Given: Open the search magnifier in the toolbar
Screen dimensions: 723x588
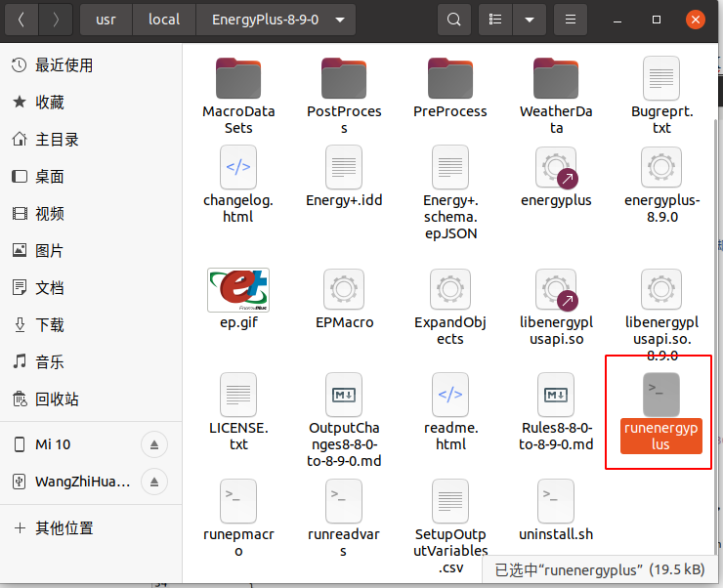Looking at the screenshot, I should (x=453, y=20).
